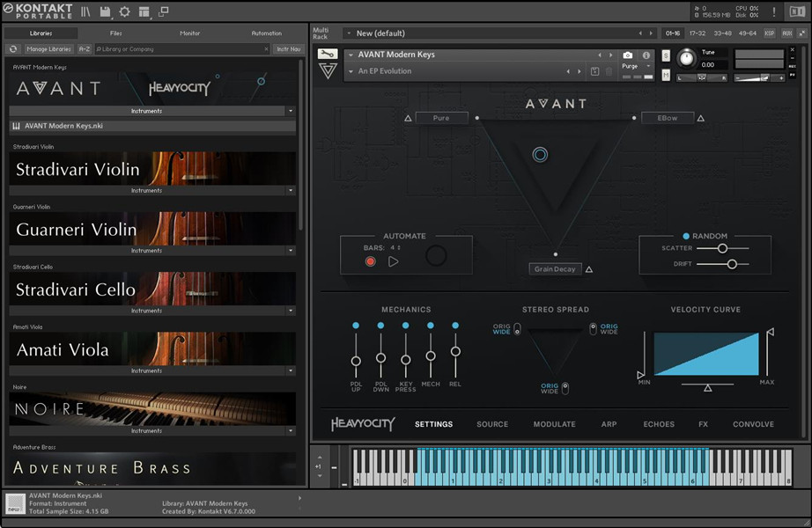Open the library browser icon in the header
812x528 pixels.
pyautogui.click(x=85, y=11)
